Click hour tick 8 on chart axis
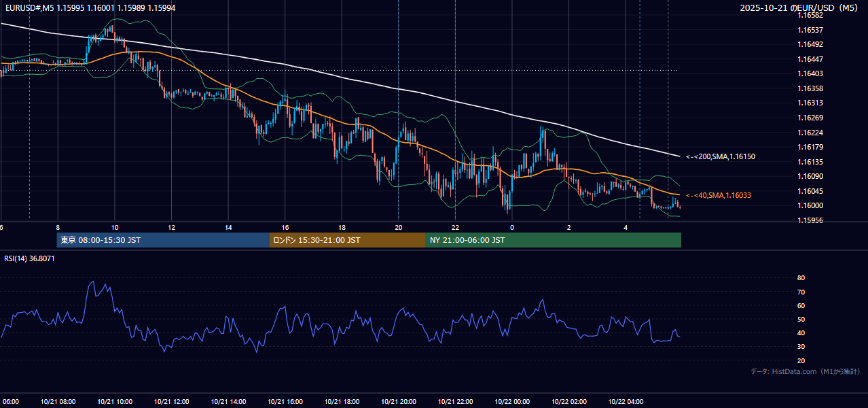868x408 pixels. pos(58,227)
